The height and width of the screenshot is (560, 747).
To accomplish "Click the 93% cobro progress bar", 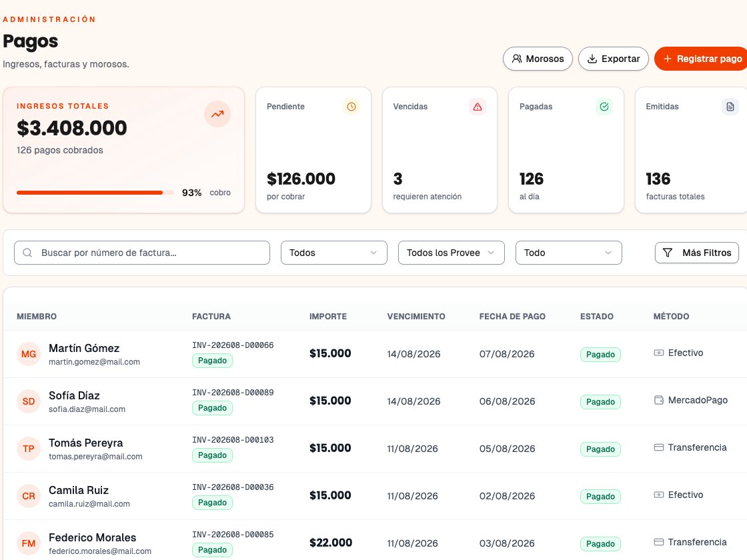I will click(x=95, y=193).
